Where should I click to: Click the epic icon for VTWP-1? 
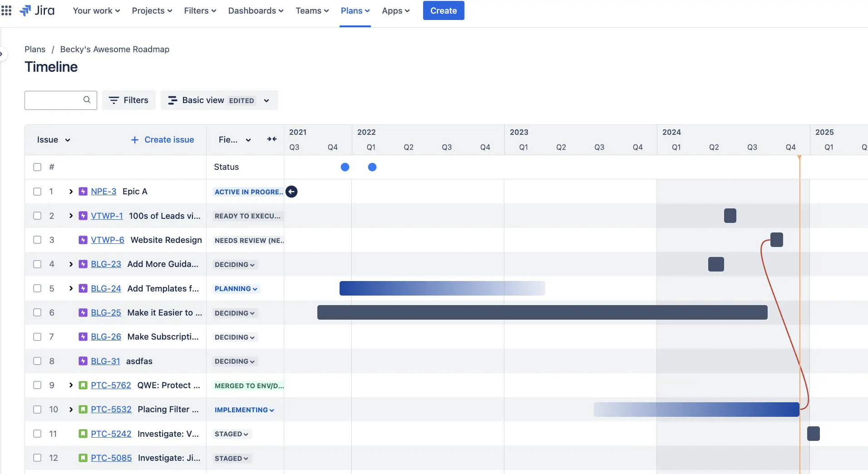coord(83,216)
